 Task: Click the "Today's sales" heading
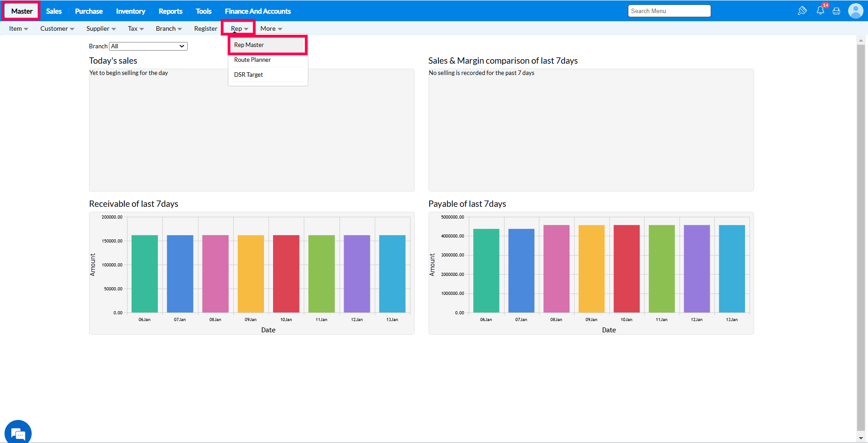pos(113,61)
